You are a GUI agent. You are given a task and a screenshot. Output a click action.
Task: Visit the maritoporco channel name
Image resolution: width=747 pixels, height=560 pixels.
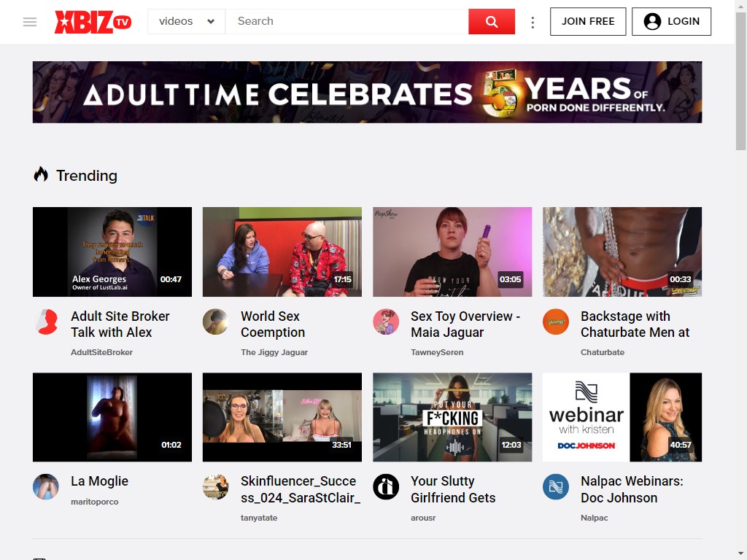click(95, 502)
